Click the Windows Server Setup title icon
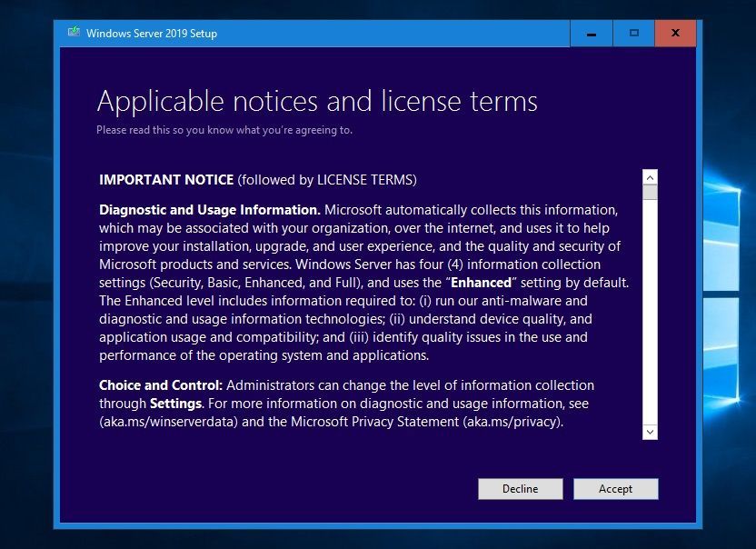756x549 pixels. [74, 33]
